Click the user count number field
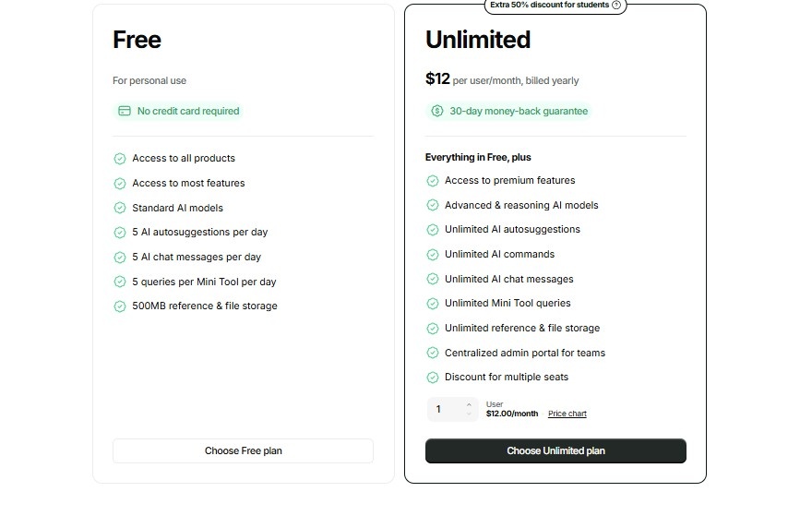Screen dimensions: 812x516 coord(443,409)
